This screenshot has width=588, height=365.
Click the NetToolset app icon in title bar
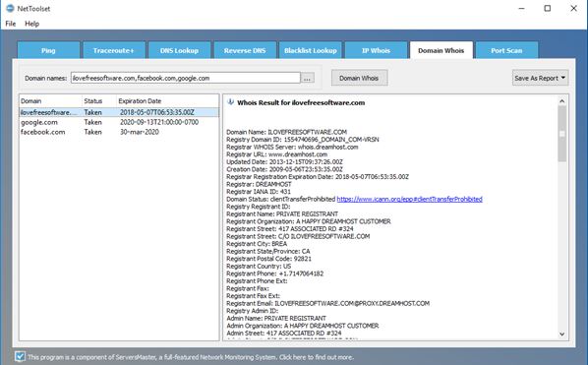[x=10, y=8]
